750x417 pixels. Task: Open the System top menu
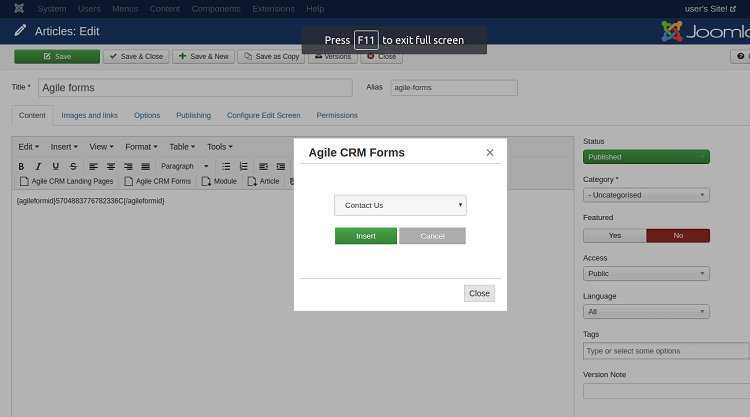(x=52, y=9)
